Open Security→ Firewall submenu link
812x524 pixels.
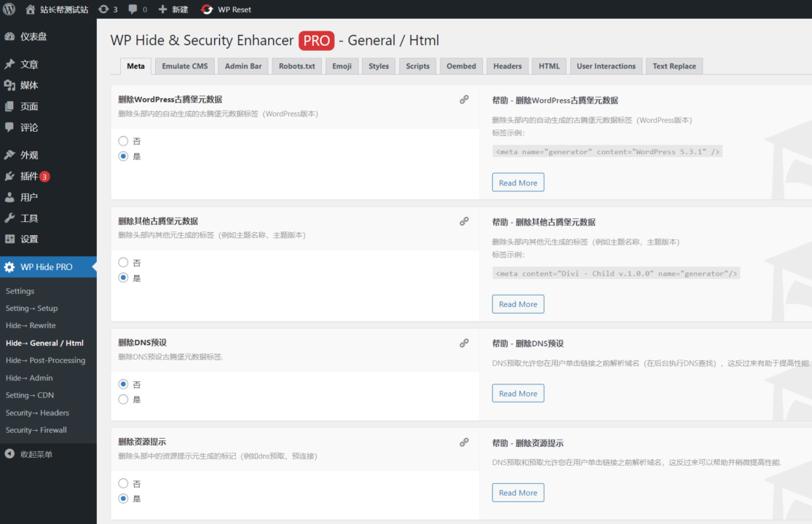coord(36,430)
